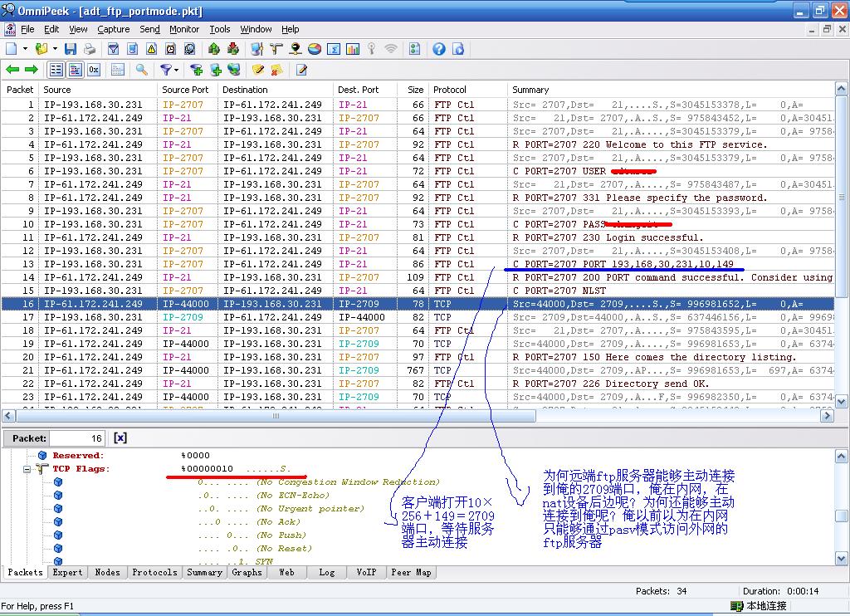Image resolution: width=850 pixels, height=616 pixels.
Task: Open the filter dropdown arrow on toolbar
Action: coord(175,70)
